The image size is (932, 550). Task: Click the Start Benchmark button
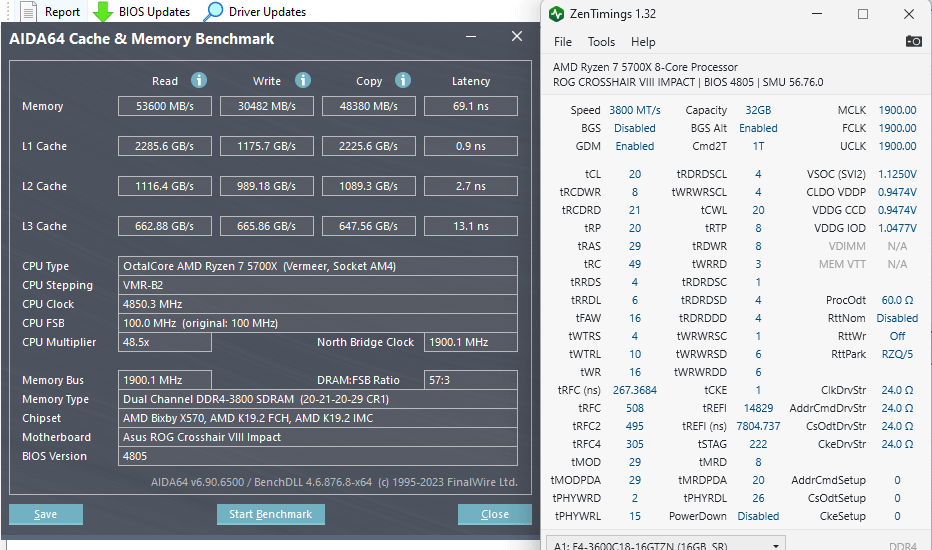(x=270, y=514)
